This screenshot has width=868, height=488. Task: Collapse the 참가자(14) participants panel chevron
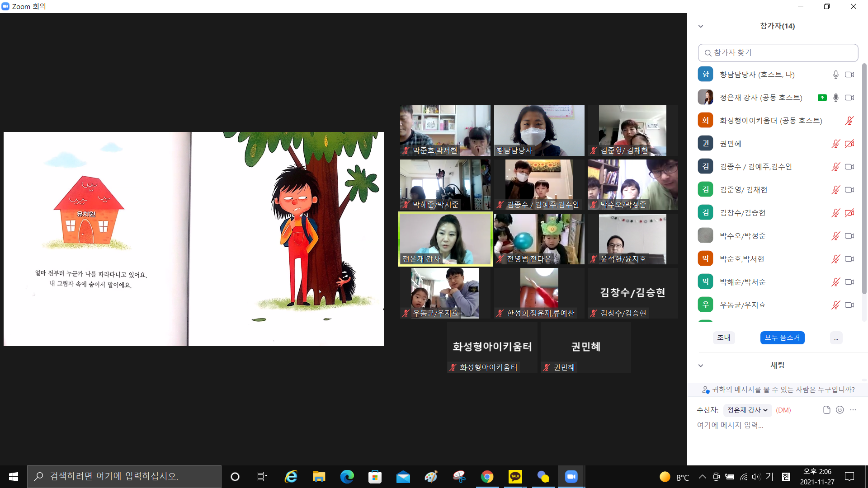click(x=701, y=26)
